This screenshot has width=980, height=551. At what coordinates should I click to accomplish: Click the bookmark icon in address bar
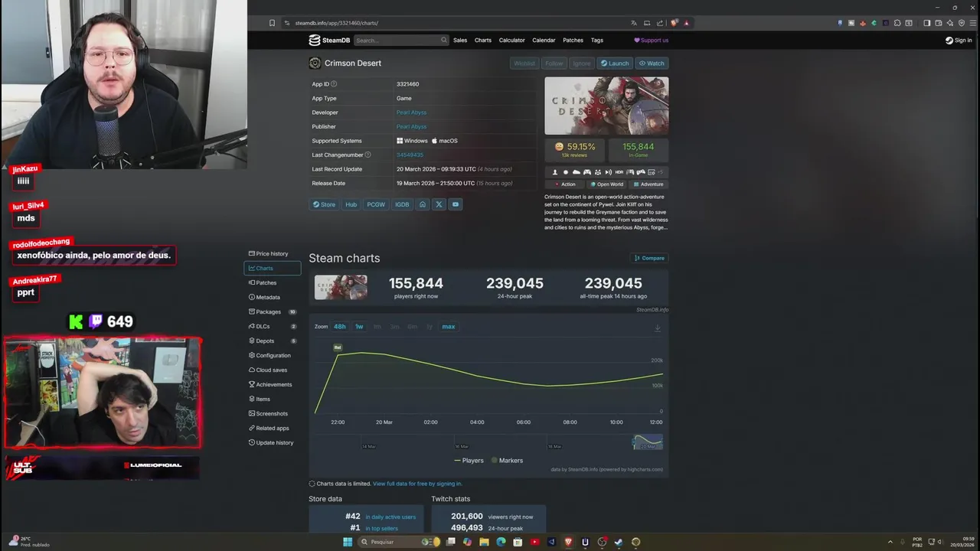[x=272, y=23]
